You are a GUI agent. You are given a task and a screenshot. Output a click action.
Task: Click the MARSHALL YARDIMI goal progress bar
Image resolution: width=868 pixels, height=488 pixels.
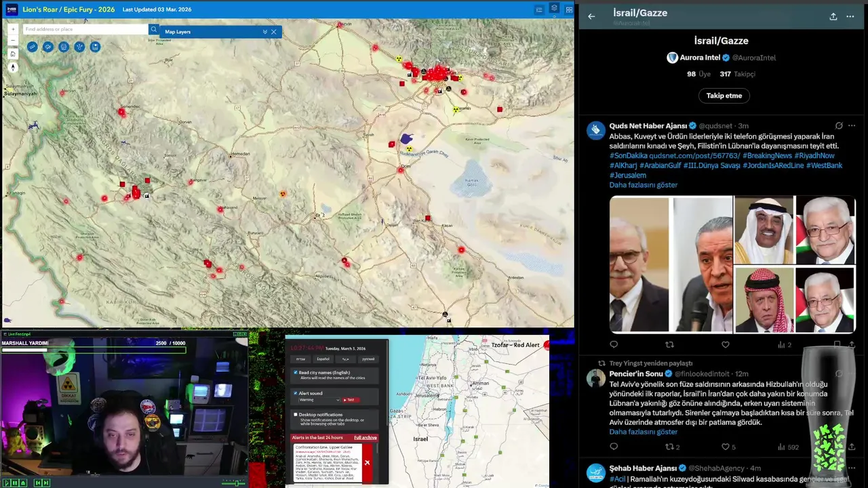tap(94, 350)
